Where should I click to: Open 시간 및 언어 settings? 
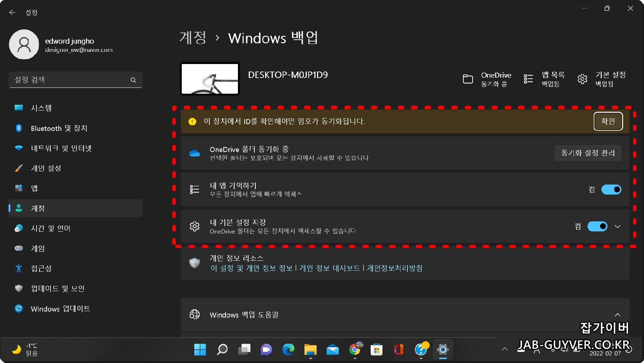(75, 228)
